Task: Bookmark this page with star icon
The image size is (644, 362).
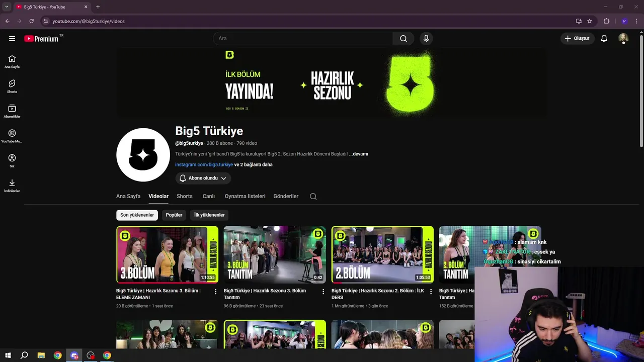Action: coord(590,21)
